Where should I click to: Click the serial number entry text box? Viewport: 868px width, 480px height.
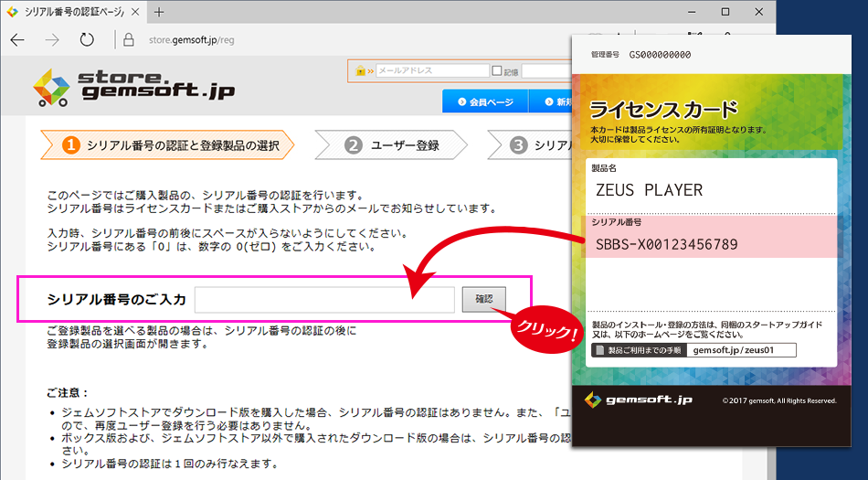pyautogui.click(x=324, y=299)
